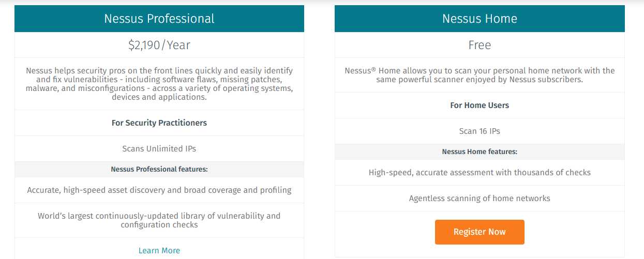Click the Nessus Home allows you description
644x259 pixels.
click(480, 75)
